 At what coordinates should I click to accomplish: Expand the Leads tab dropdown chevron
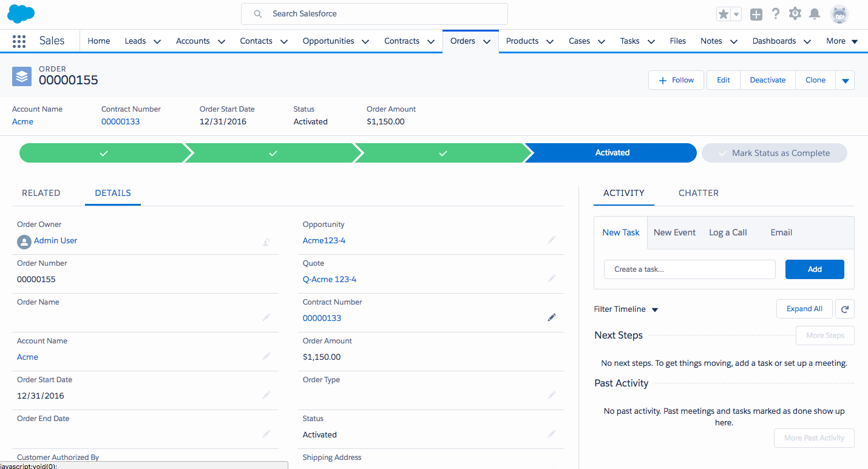157,42
